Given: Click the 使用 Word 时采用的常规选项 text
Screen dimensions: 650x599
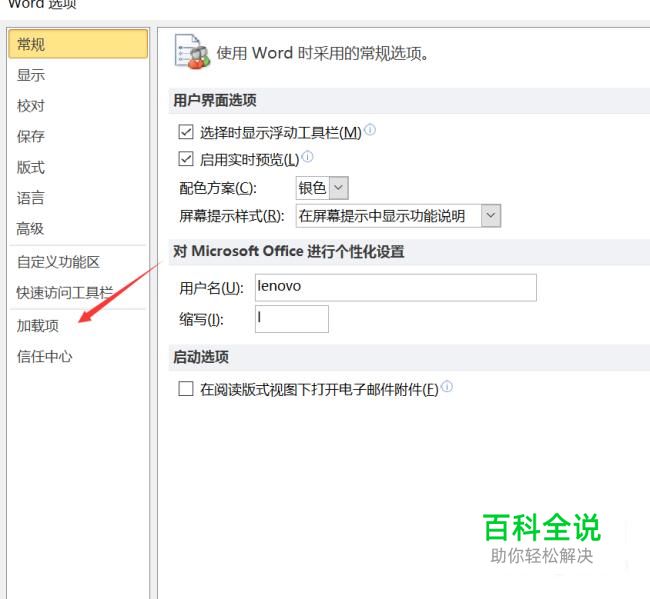Looking at the screenshot, I should click(323, 53).
